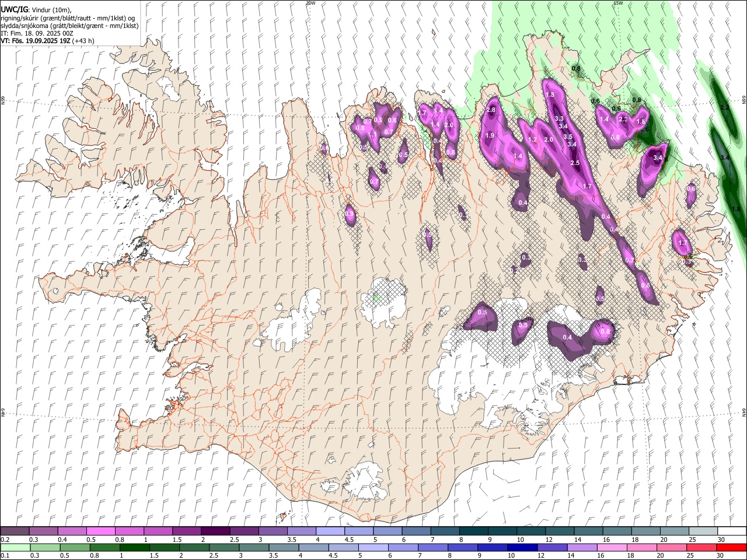Choose the darkest purple swatch labeled 2 in upper legend
Screen dimensions: 747x560
(215, 531)
